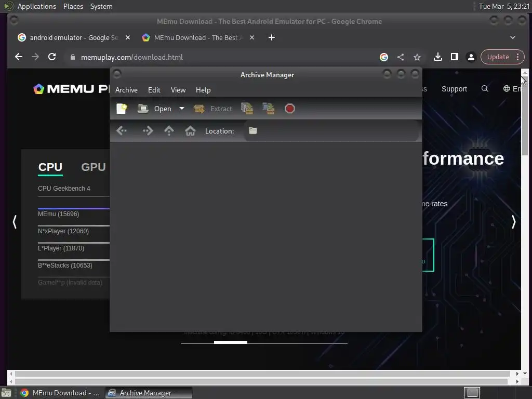Create a new archive with the New icon
The width and height of the screenshot is (532, 399).
122,109
